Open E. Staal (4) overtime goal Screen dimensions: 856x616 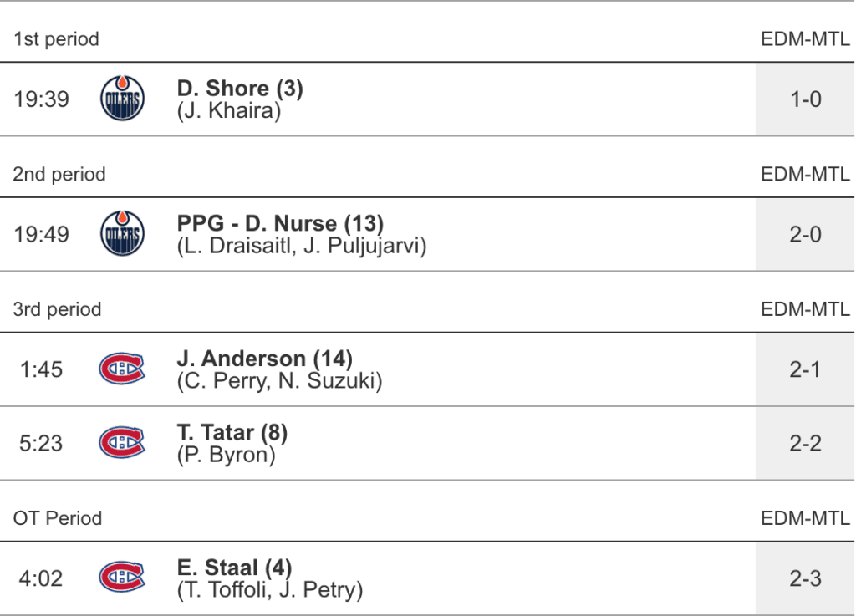[x=234, y=568]
